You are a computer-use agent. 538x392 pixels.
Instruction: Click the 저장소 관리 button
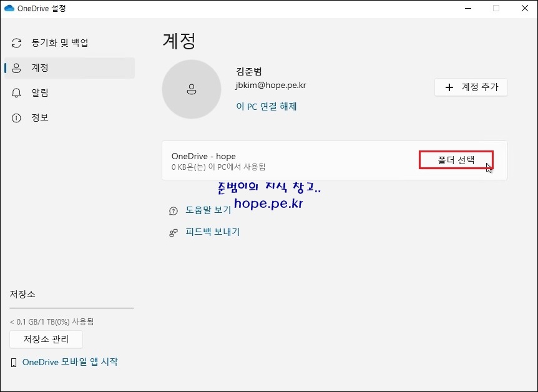[x=46, y=339]
